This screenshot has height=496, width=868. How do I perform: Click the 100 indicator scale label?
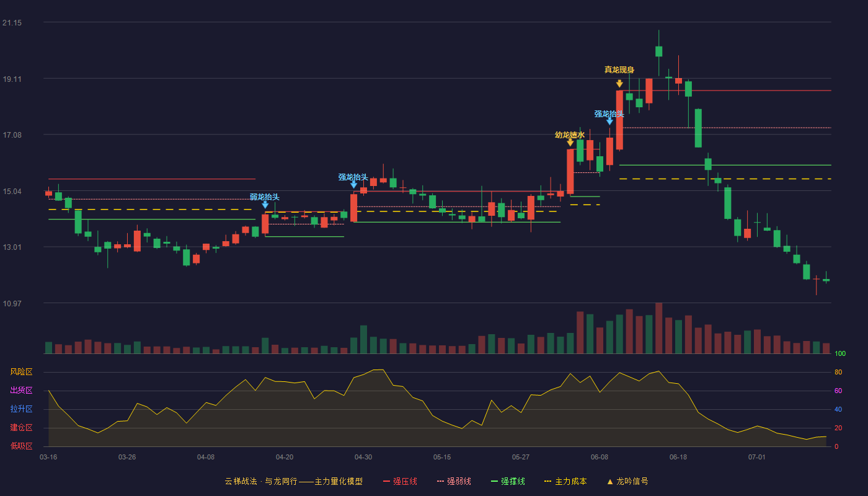tap(840, 354)
